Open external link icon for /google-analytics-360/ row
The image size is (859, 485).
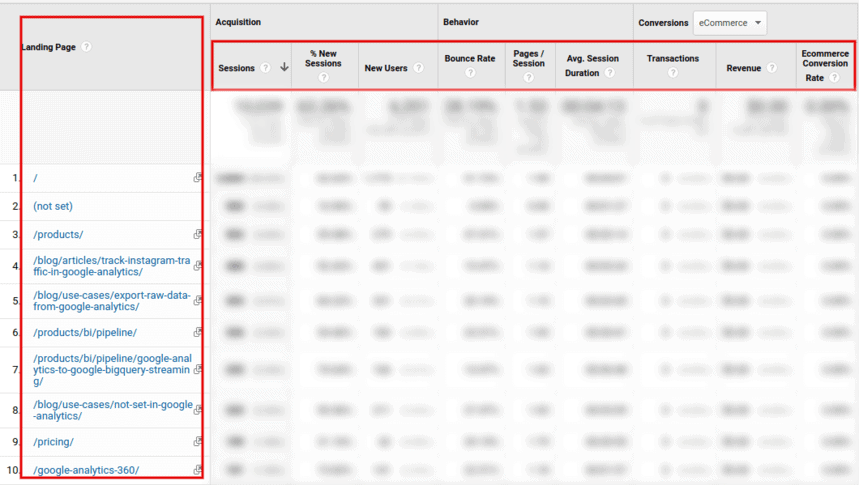[198, 470]
